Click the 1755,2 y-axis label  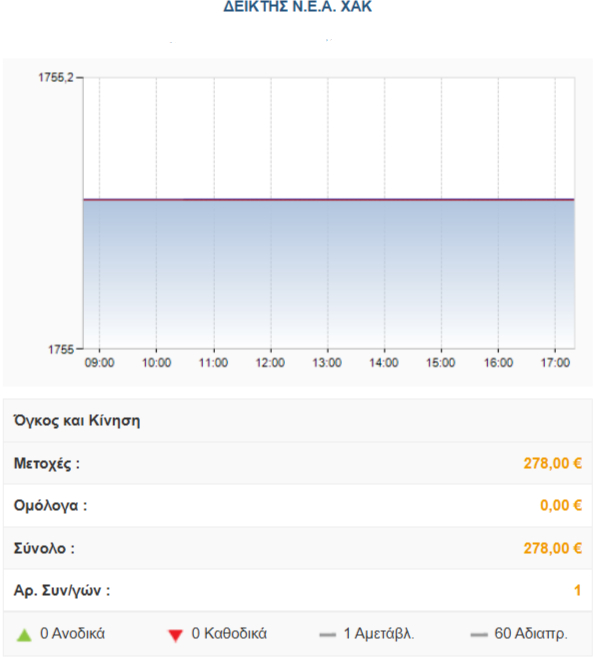click(55, 77)
